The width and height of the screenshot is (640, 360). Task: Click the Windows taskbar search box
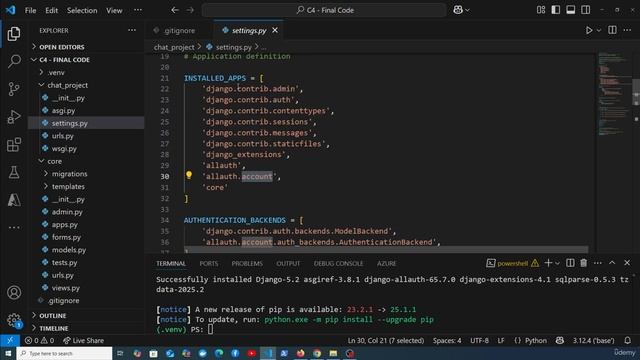pyautogui.click(x=64, y=353)
